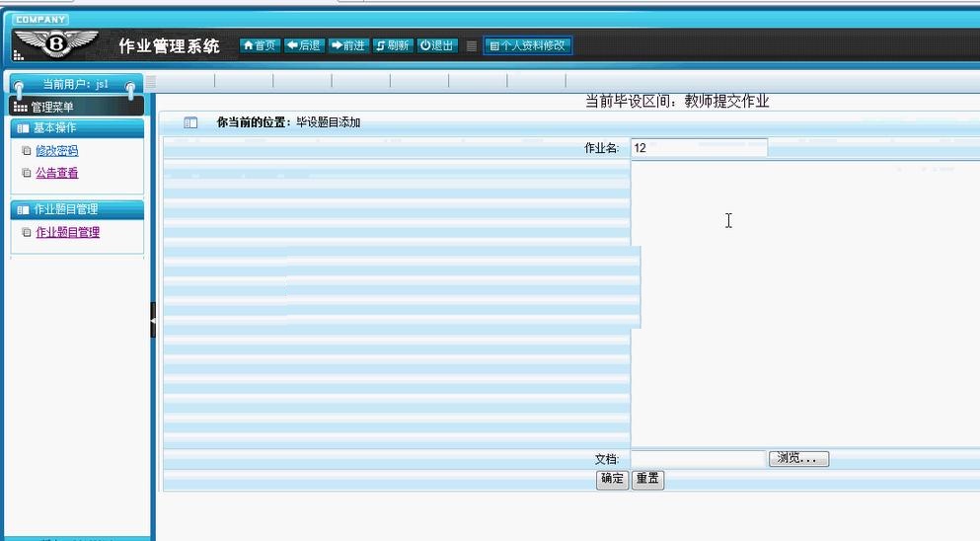Click the icon on 作业题目管理 header

click(23, 210)
